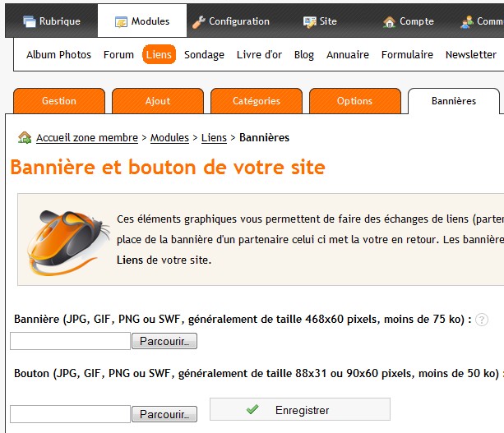Open the Configuration menu
The width and height of the screenshot is (504, 433).
click(x=231, y=21)
